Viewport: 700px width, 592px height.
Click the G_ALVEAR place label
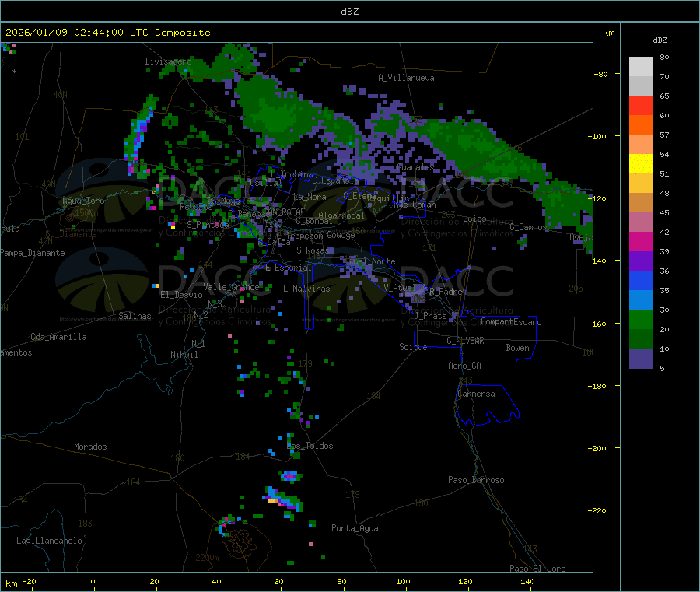pos(465,341)
